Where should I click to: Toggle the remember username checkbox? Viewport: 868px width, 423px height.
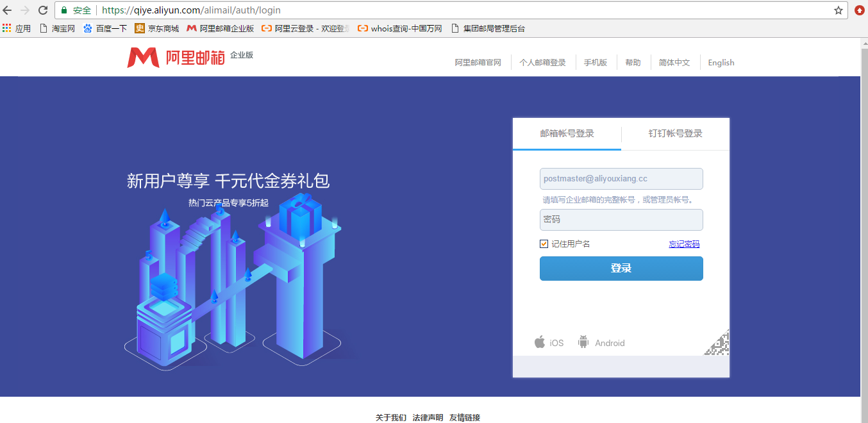point(544,244)
